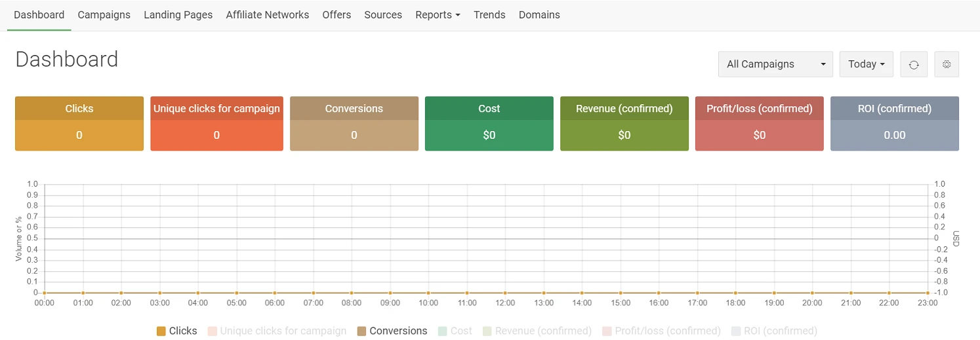Toggle Conversions series in legend
Viewport: 980px width, 340px height.
[x=392, y=331]
